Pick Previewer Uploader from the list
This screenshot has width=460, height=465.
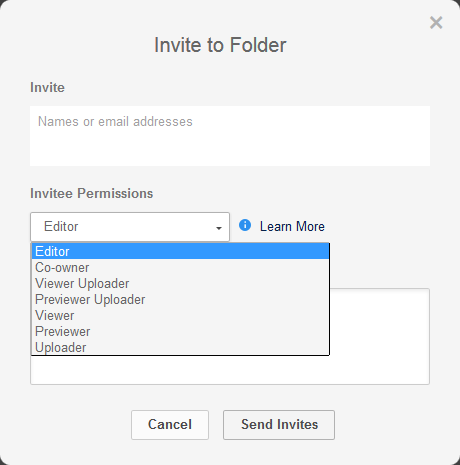point(180,299)
